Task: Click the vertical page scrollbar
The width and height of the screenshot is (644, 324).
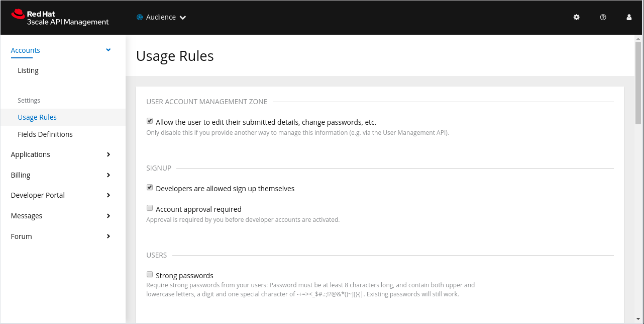Action: pyautogui.click(x=638, y=80)
